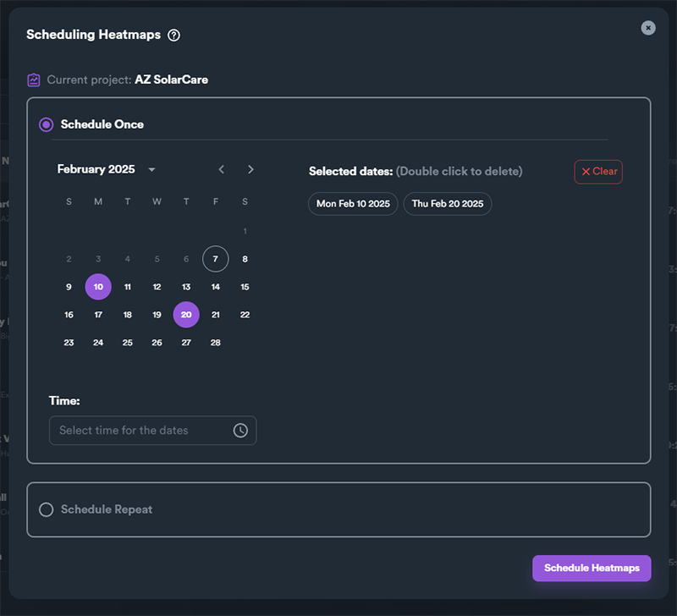The width and height of the screenshot is (677, 616).
Task: Deselect highlighted date 20 in calendar
Action: [x=186, y=315]
